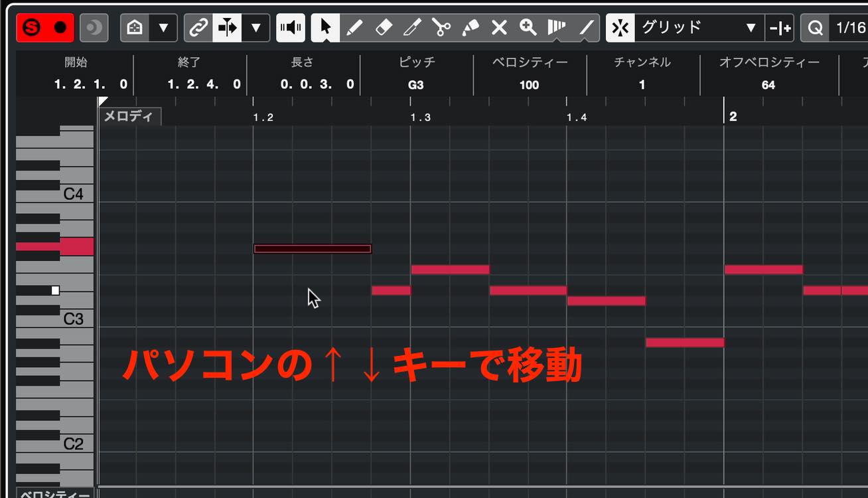Click the C3 piano key
The image size is (868, 498).
[73, 319]
